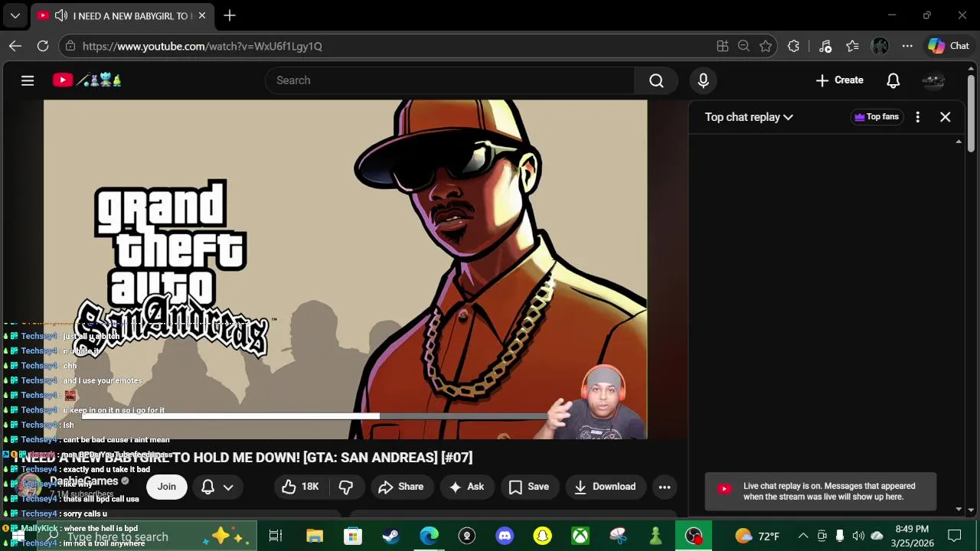Open the weather widget showing 72°F
Screen dimensions: 980x551
[757, 536]
